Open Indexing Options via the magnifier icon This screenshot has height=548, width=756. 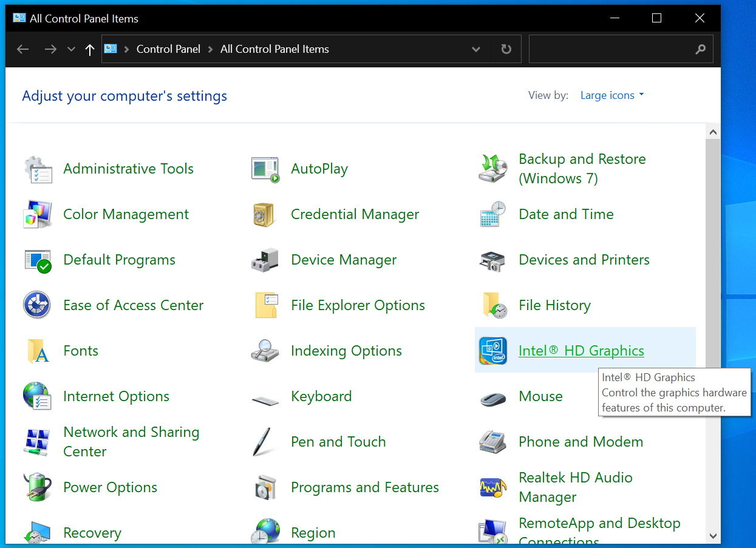pos(265,350)
